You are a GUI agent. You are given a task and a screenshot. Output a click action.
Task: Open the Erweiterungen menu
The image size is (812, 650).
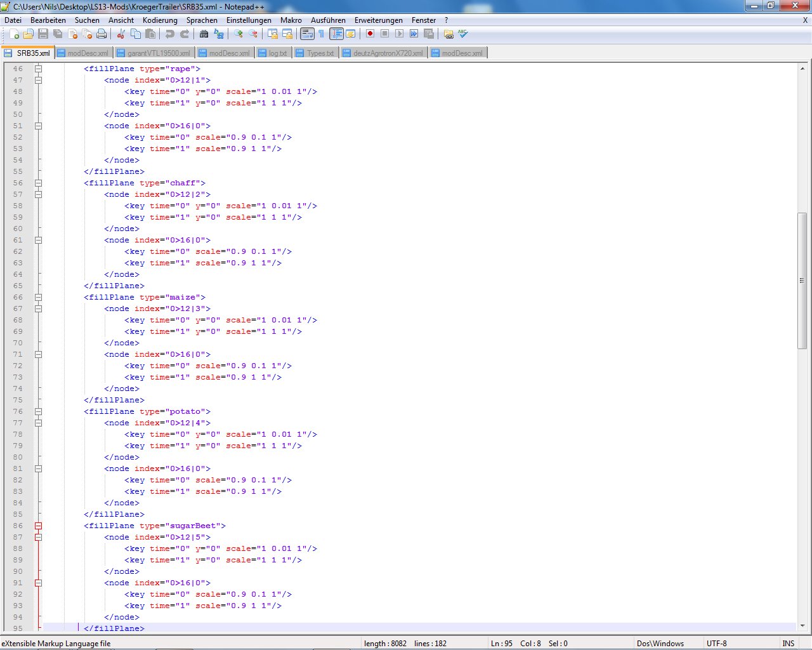378,20
